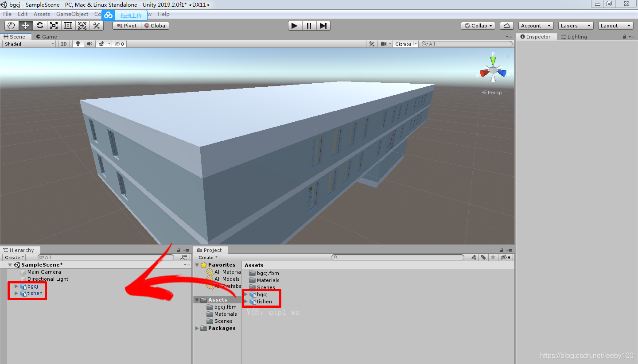Toggle scene lighting bulb
The width and height of the screenshot is (638, 364).
(x=78, y=44)
